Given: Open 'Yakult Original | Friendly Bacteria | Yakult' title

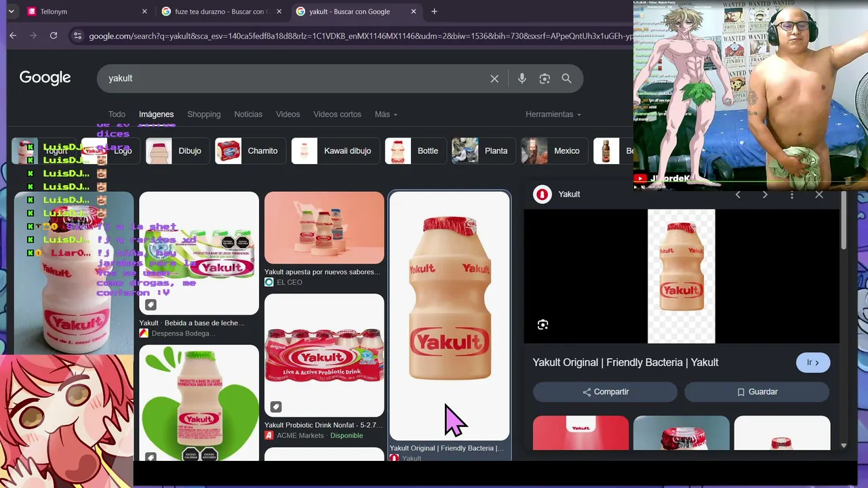Looking at the screenshot, I should coord(625,363).
